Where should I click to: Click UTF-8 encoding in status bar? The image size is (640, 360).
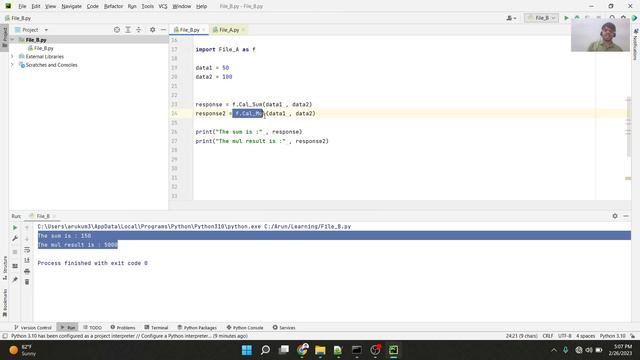point(564,336)
